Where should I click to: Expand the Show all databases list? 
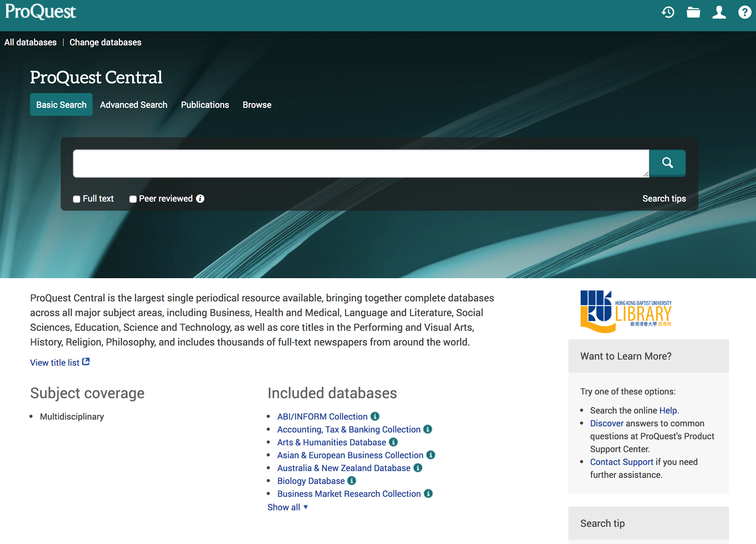[288, 507]
